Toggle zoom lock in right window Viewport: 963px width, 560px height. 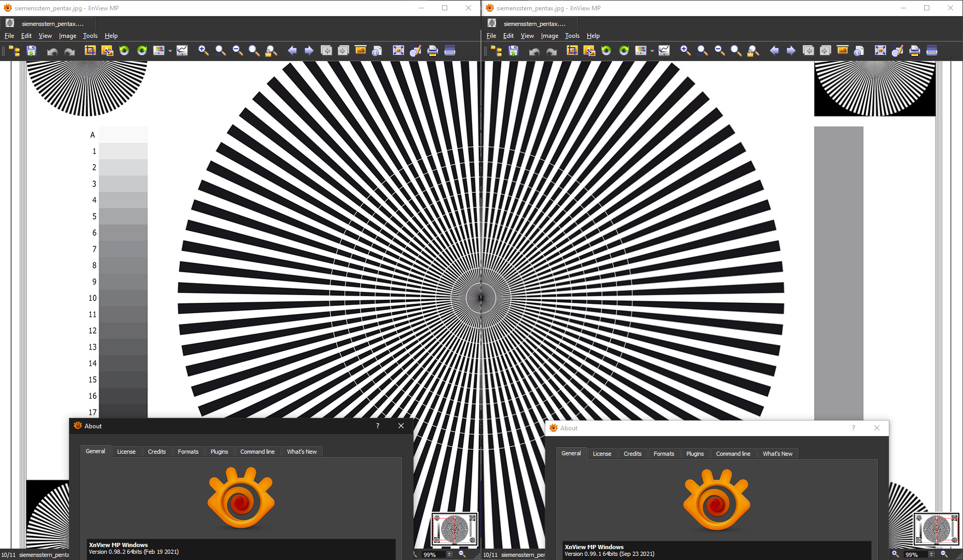[753, 50]
